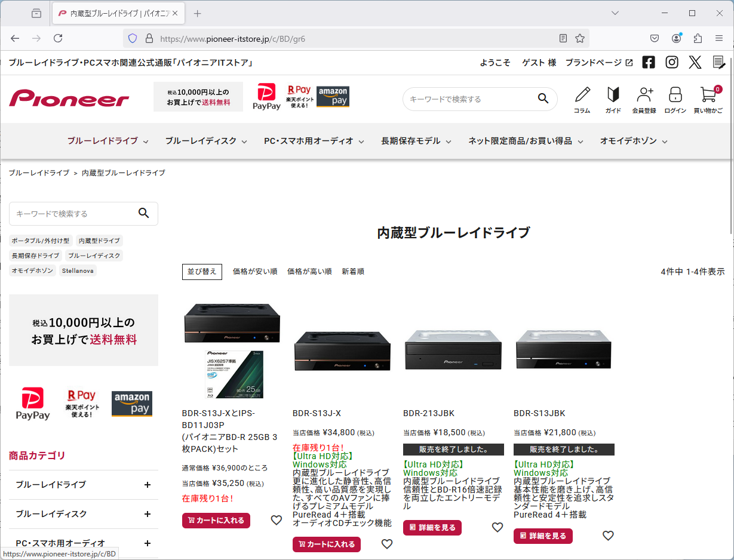Open the ガイド guide icon

click(x=613, y=100)
